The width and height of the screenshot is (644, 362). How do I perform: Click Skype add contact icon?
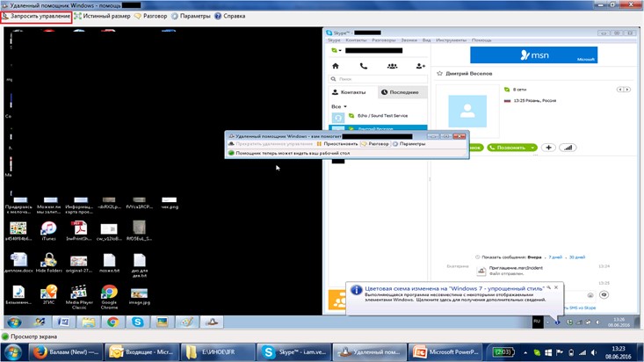421,66
